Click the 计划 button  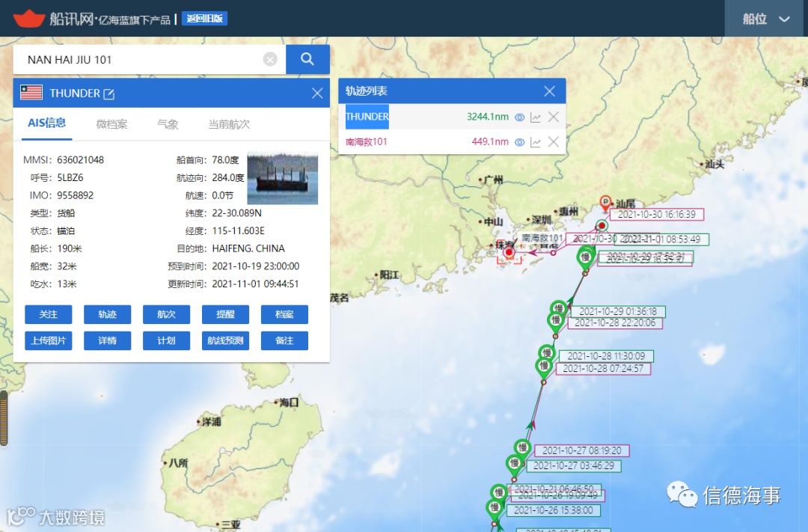(x=166, y=340)
